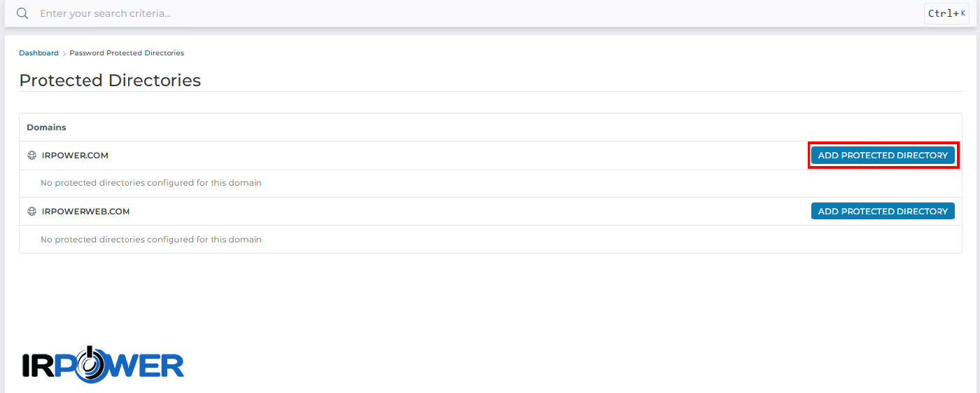Click the breadcrumb chevron separator
Viewport: 980px width, 393px height.
click(64, 53)
